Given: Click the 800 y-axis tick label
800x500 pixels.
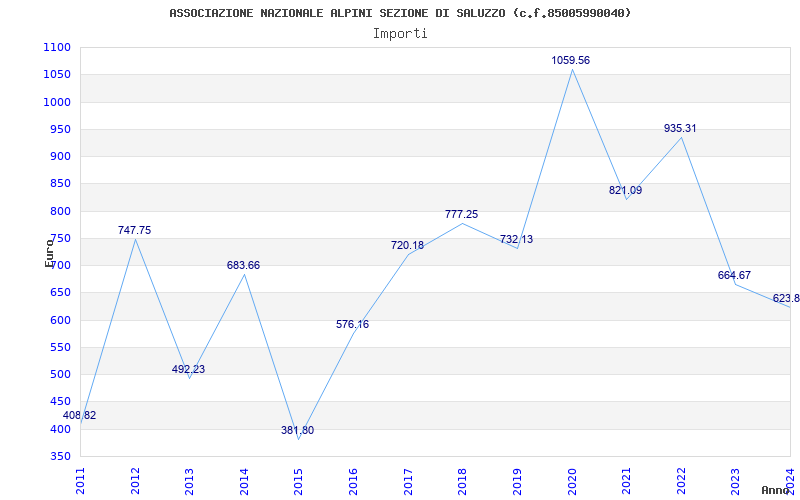Looking at the screenshot, I should pos(61,211).
